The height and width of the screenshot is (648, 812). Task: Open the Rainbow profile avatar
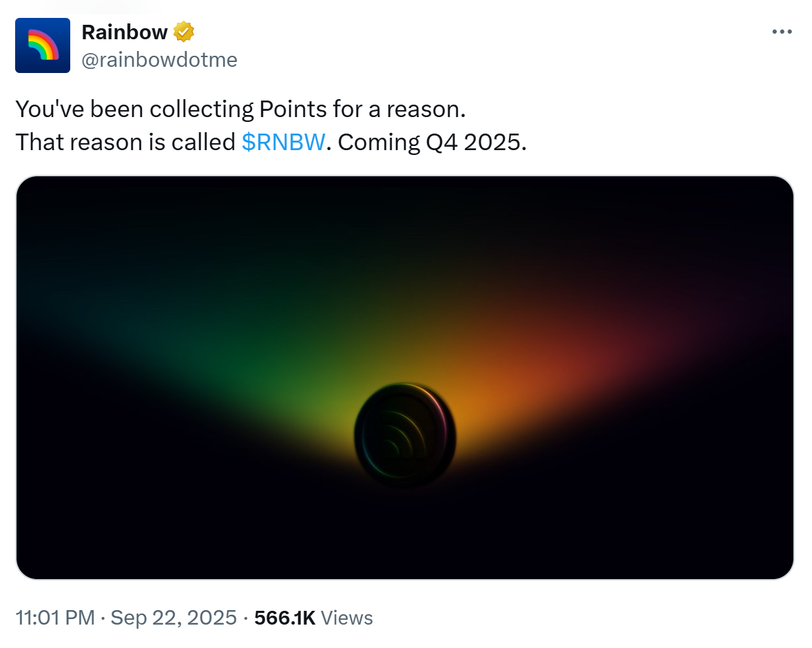click(x=43, y=45)
